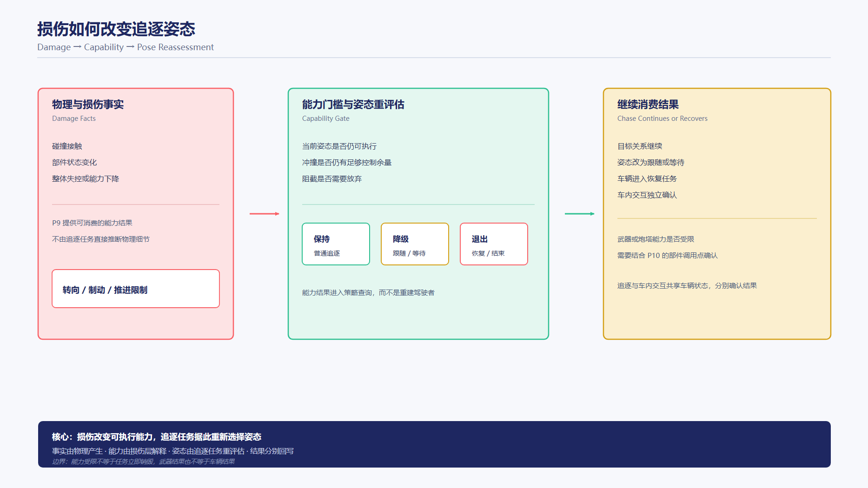Click the 碰撞接触 line

pos(67,146)
